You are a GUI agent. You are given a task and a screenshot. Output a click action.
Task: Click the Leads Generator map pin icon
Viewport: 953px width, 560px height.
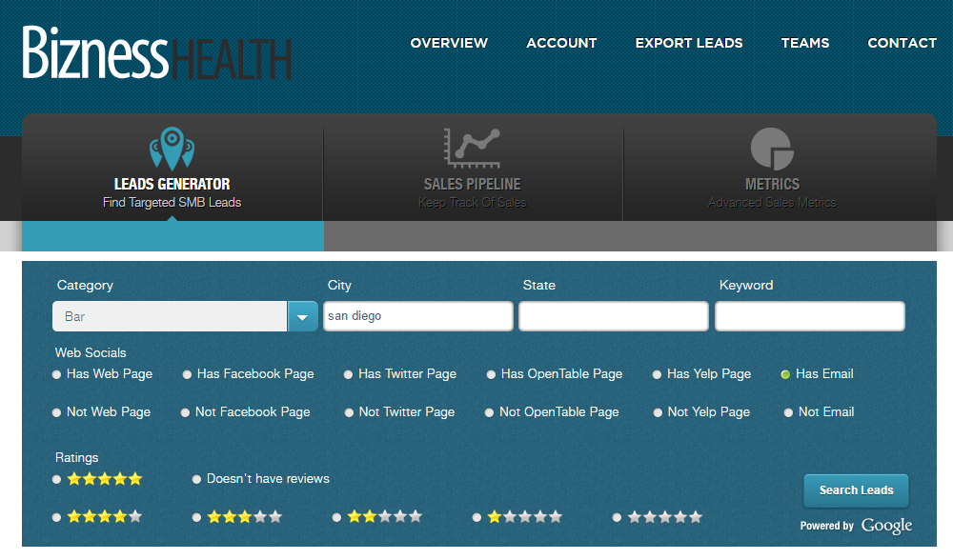pos(172,149)
